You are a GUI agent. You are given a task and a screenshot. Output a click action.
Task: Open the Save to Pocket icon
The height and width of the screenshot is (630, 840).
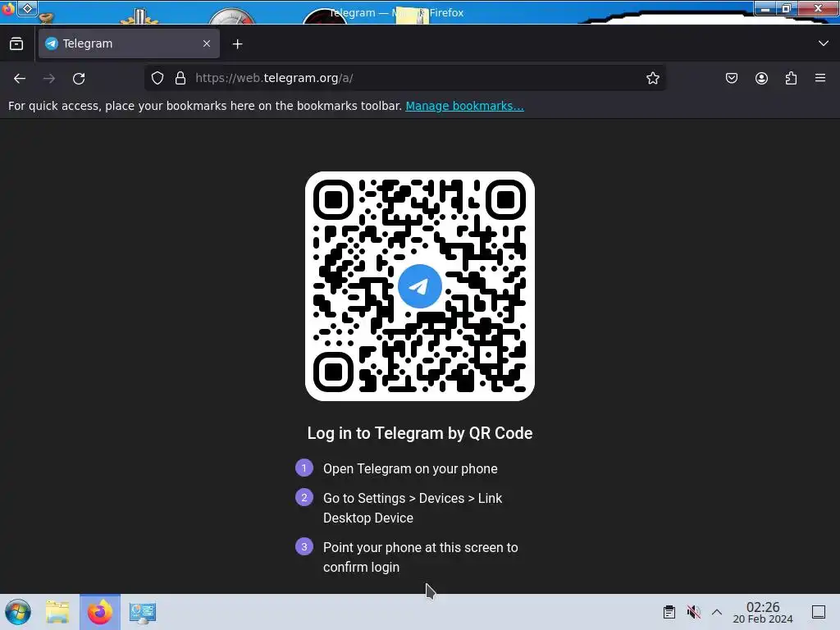tap(731, 78)
